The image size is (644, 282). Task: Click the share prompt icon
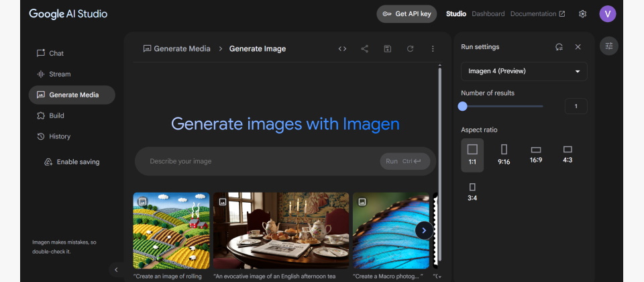point(365,48)
